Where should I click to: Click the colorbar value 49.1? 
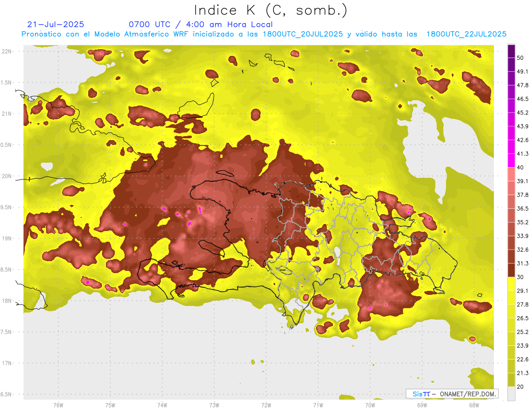point(522,71)
